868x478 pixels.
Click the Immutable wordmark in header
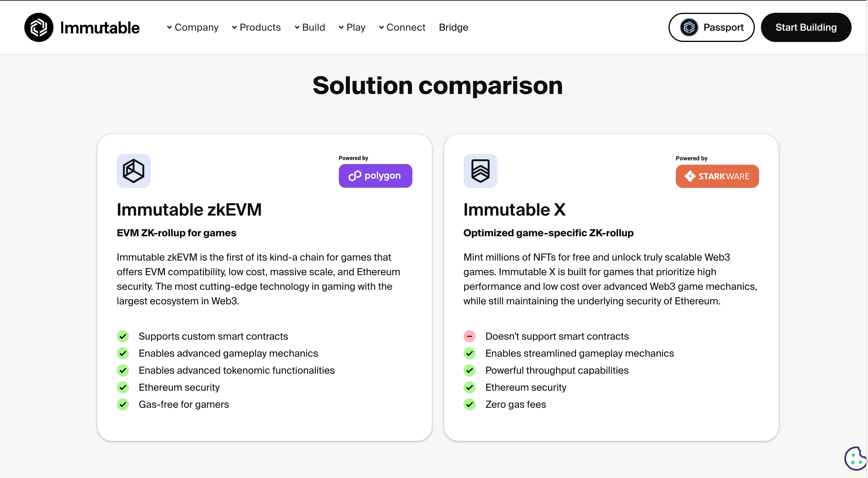[x=100, y=28]
